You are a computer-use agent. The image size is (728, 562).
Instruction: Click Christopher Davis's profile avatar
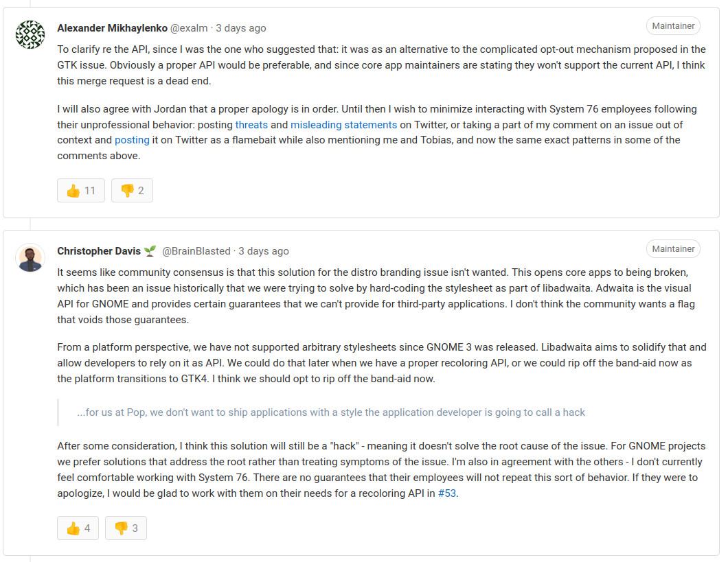point(30,257)
